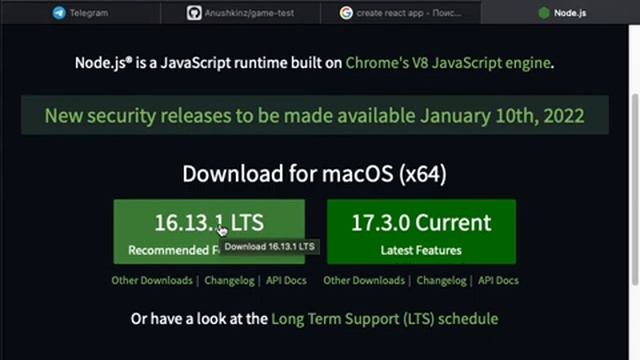Image resolution: width=640 pixels, height=360 pixels.
Task: Click the 'Download for macOS (x64)' heading
Action: [x=314, y=174]
